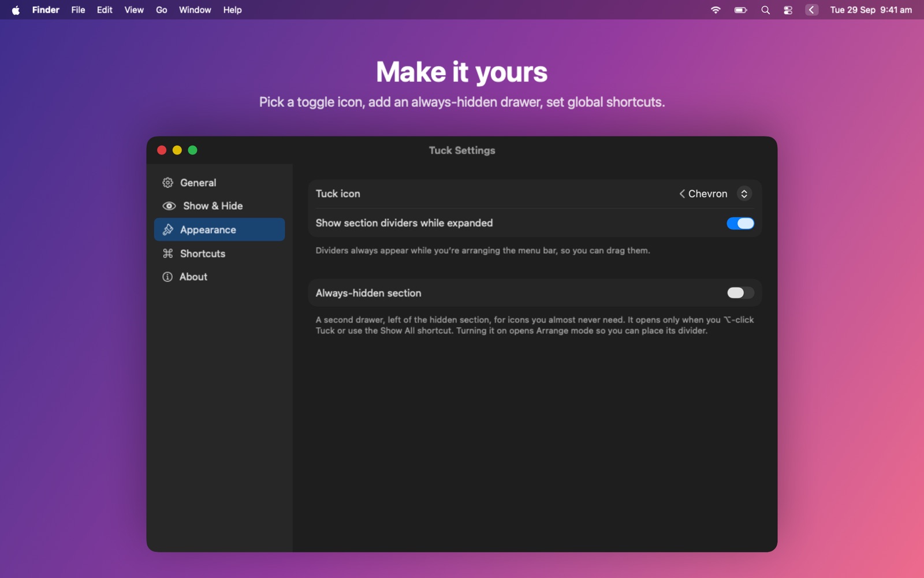This screenshot has height=578, width=924.
Task: Click the command-key icon beside Shortcuts
Action: 167,253
